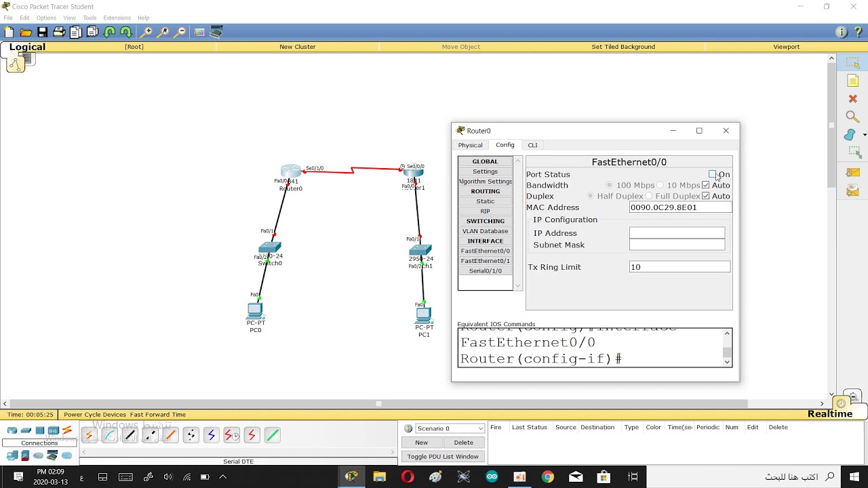
Task: Select the PC0 computer icon
Action: [x=255, y=310]
